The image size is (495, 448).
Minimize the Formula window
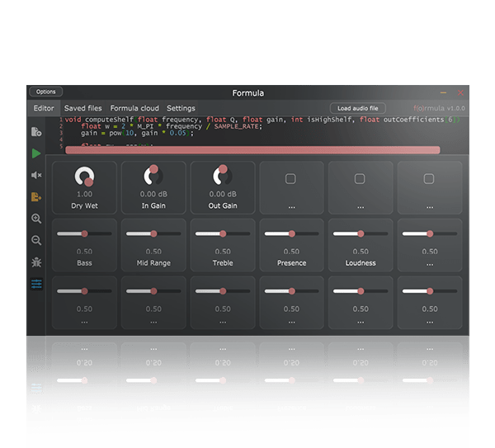pyautogui.click(x=443, y=93)
